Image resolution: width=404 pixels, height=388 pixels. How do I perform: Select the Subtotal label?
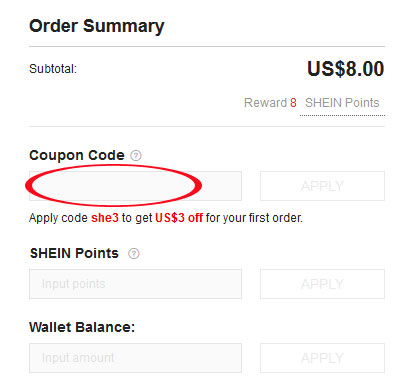click(x=53, y=69)
